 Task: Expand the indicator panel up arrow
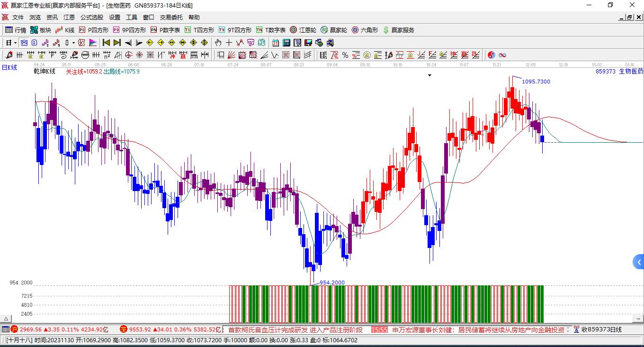coord(6,319)
